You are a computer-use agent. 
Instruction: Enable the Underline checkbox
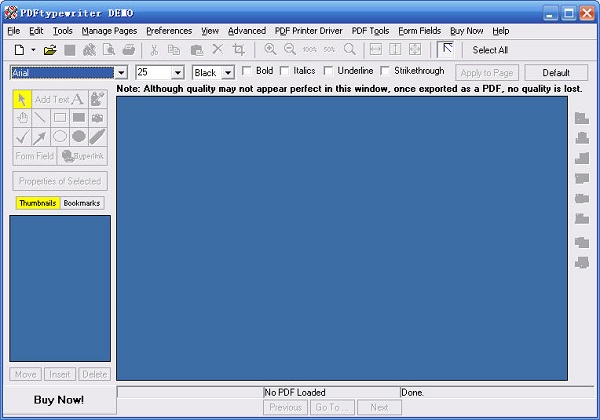tap(328, 71)
